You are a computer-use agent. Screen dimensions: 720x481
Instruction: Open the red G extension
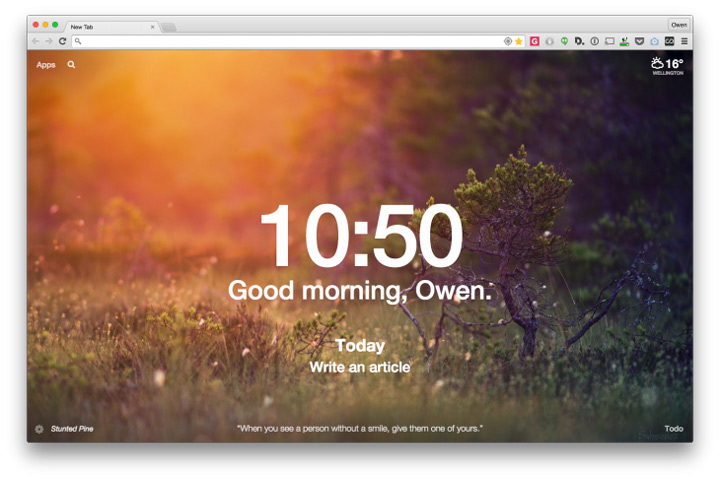(x=534, y=41)
